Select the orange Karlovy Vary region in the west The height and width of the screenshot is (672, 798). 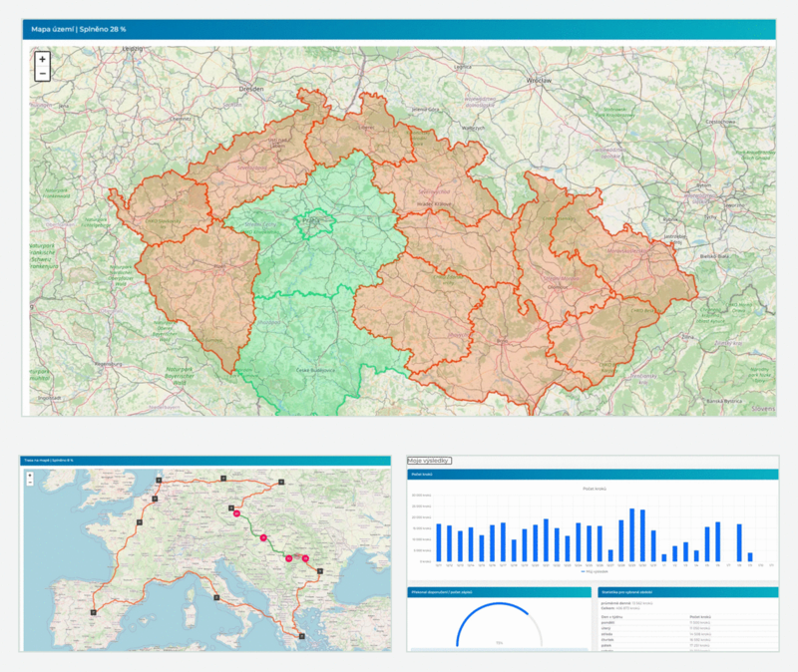(166, 211)
